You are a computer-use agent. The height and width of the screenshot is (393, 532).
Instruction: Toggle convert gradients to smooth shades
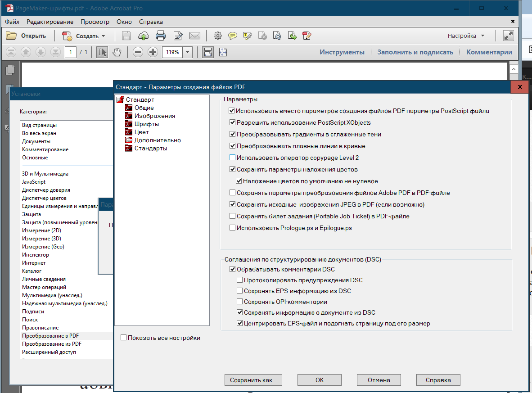[x=232, y=134]
